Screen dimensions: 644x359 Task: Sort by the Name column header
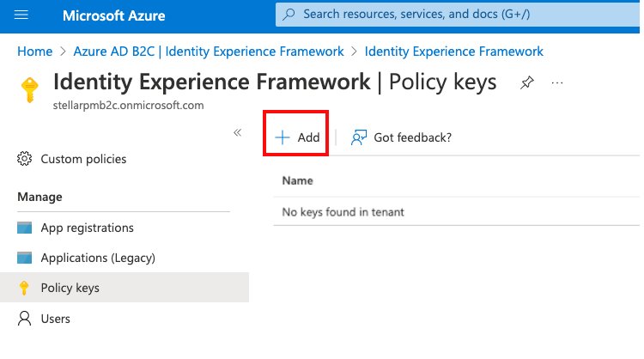297,181
